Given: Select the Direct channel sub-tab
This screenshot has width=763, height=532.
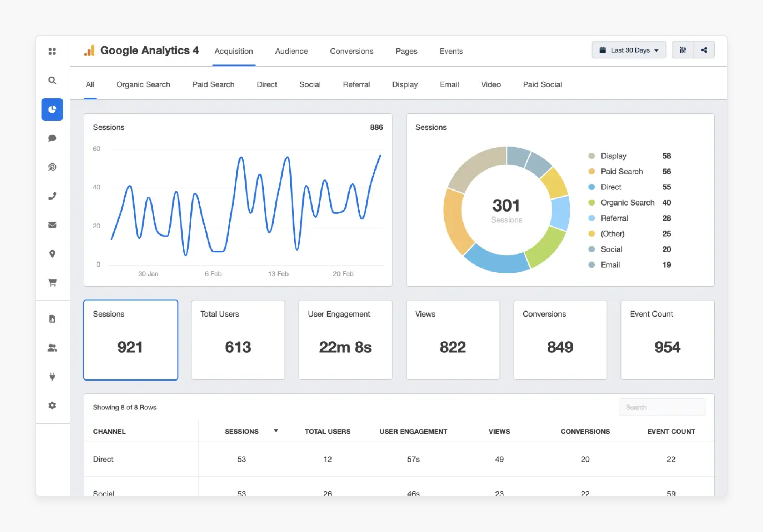Looking at the screenshot, I should coord(267,84).
